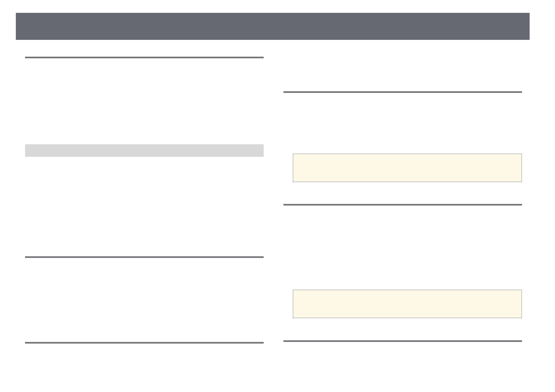Click the dark gray header banner

click(x=273, y=26)
